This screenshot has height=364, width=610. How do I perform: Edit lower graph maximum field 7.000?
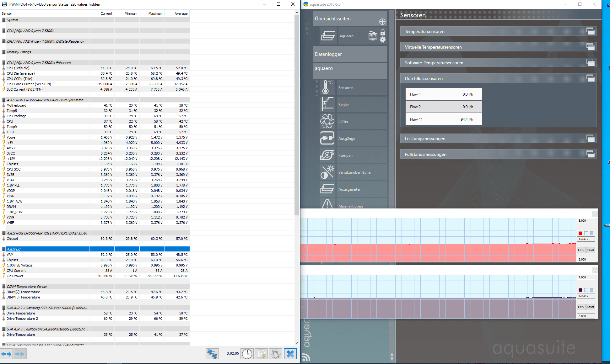coord(586,277)
